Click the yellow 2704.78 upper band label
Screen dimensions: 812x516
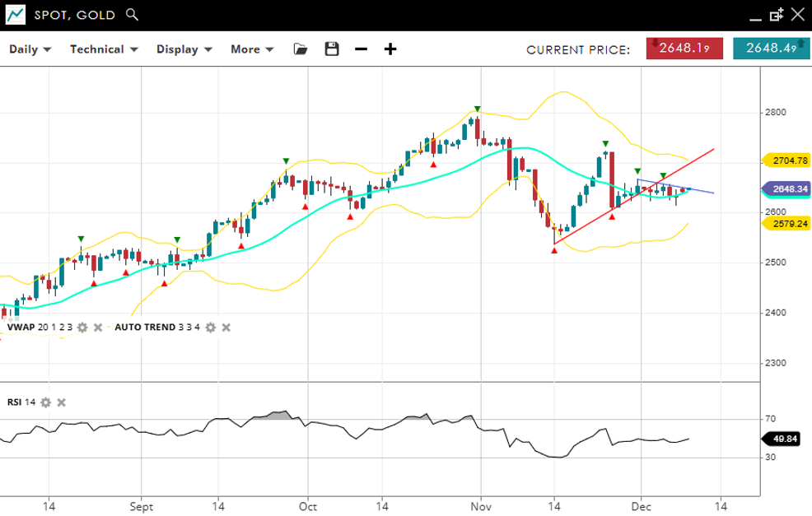(789, 160)
